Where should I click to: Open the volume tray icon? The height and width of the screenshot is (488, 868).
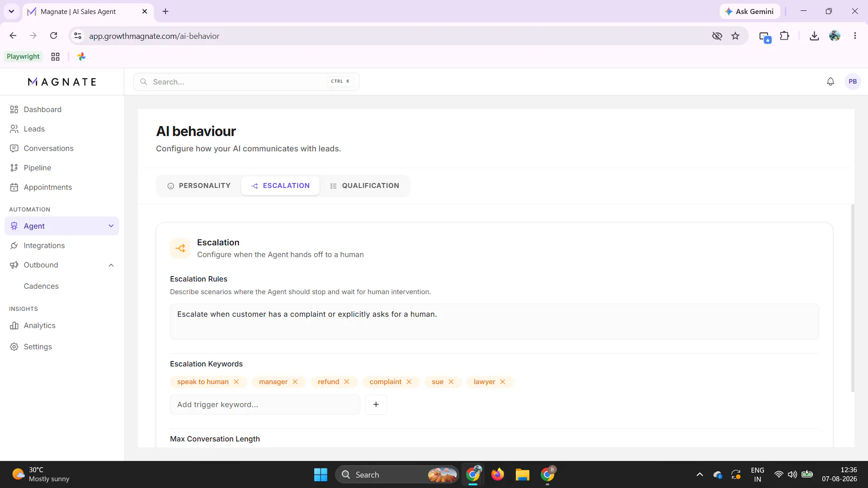[793, 474]
